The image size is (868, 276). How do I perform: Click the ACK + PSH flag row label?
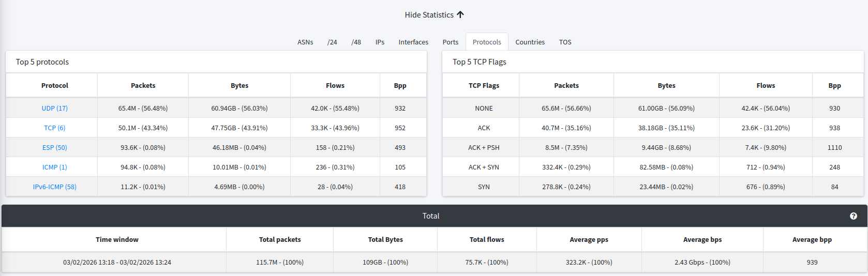pyautogui.click(x=484, y=148)
